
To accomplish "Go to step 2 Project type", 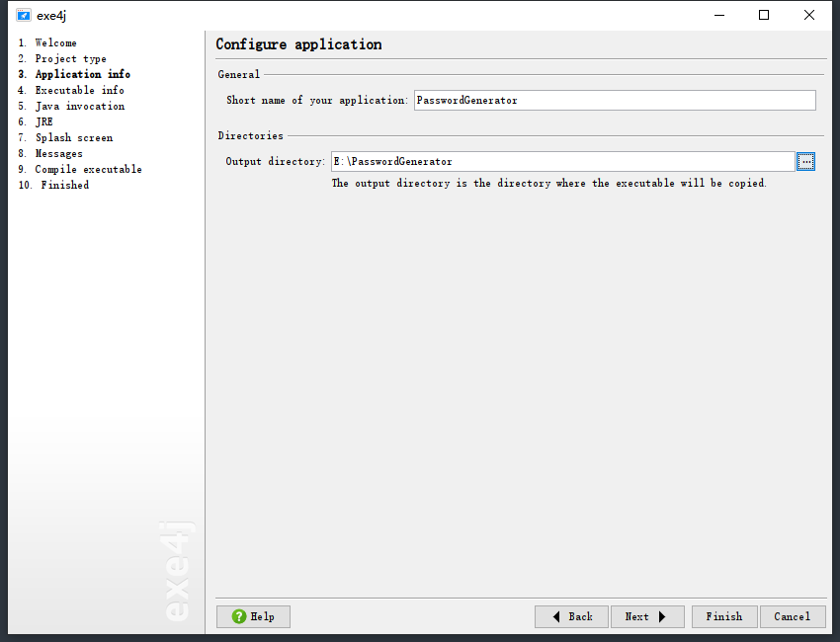I will pyautogui.click(x=62, y=59).
